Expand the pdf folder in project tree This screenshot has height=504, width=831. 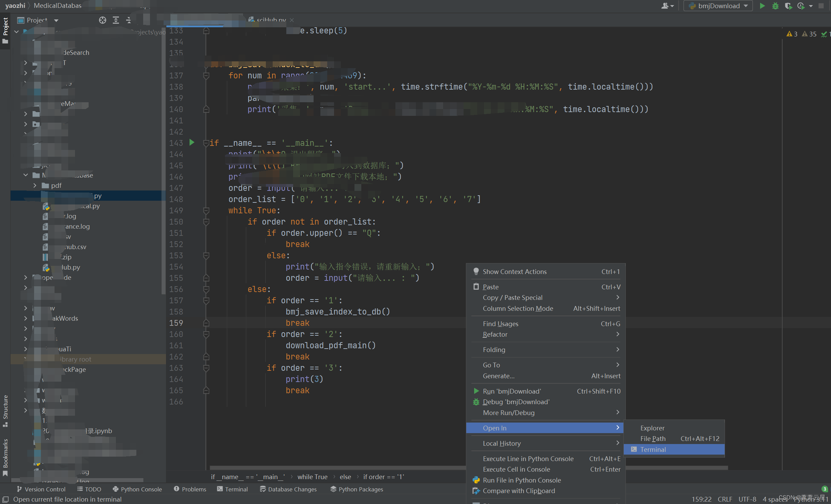tap(35, 185)
